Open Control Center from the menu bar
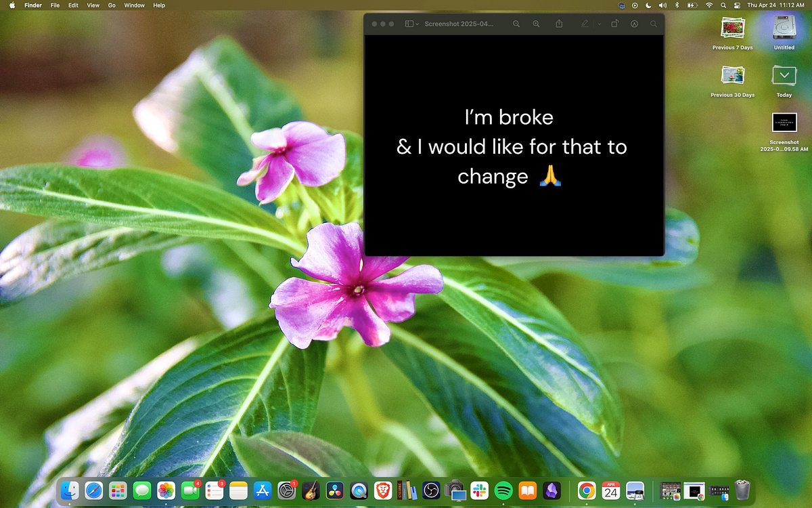The width and height of the screenshot is (812, 508). (x=736, y=5)
